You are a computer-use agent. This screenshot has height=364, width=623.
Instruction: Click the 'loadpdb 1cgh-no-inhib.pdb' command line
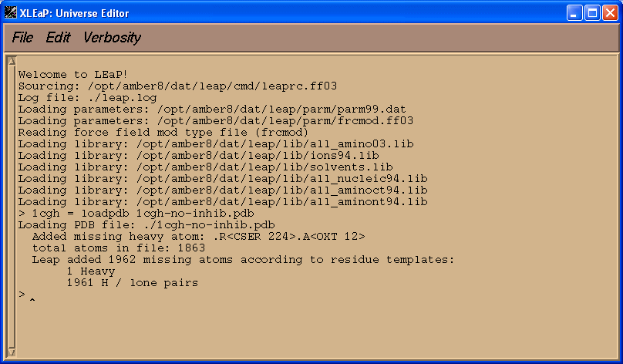click(x=136, y=214)
